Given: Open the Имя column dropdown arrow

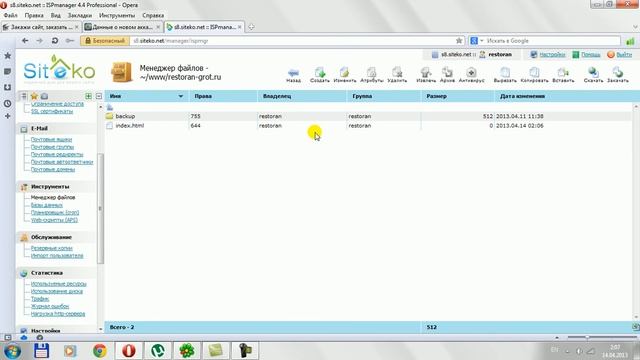Looking at the screenshot, I should coord(180,96).
